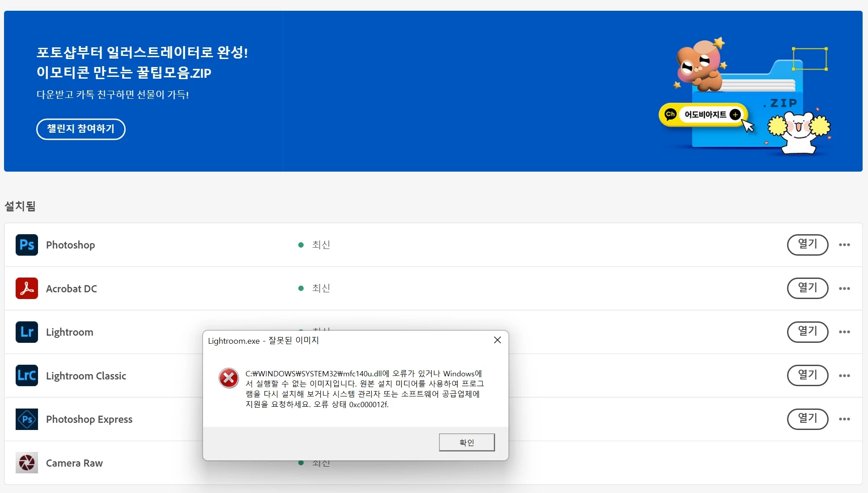
Task: Click the Photoshop Express icon
Action: [27, 419]
